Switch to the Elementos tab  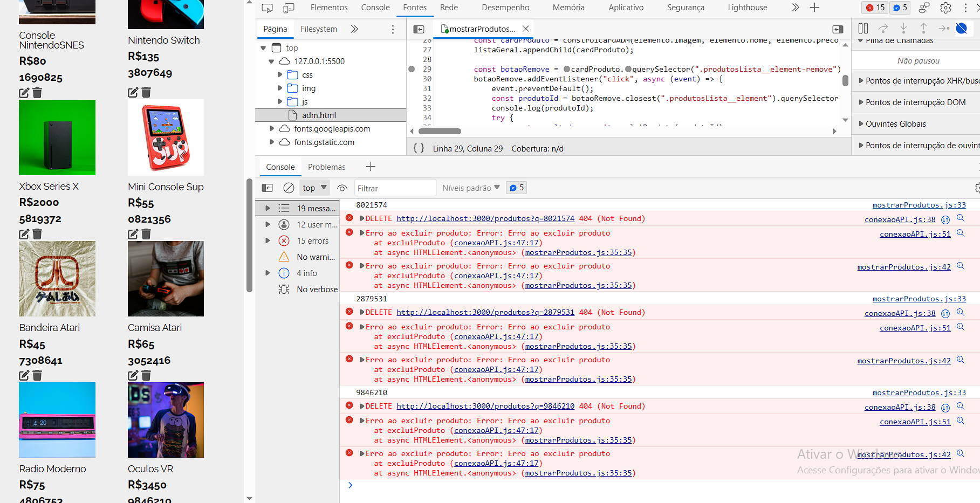pyautogui.click(x=329, y=8)
